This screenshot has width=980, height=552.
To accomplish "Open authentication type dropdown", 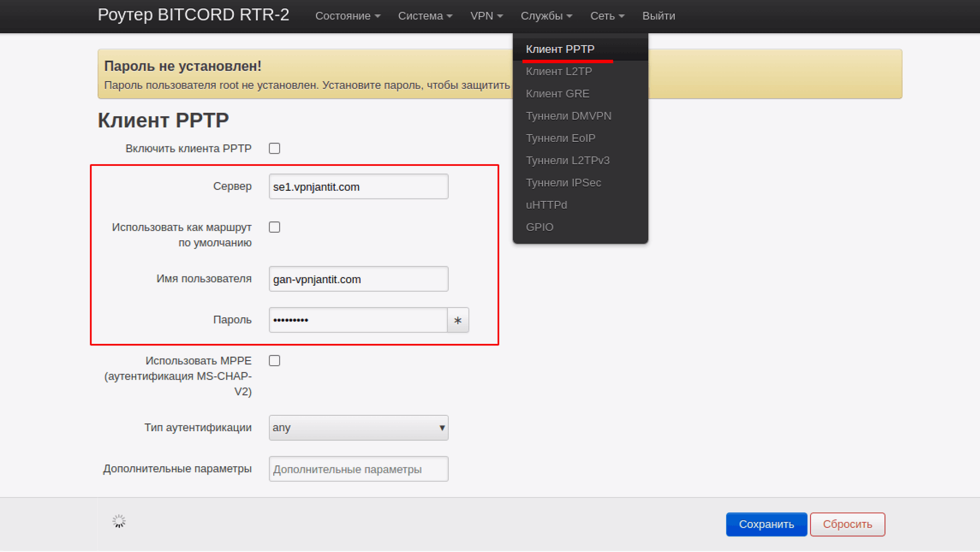I will tap(358, 428).
